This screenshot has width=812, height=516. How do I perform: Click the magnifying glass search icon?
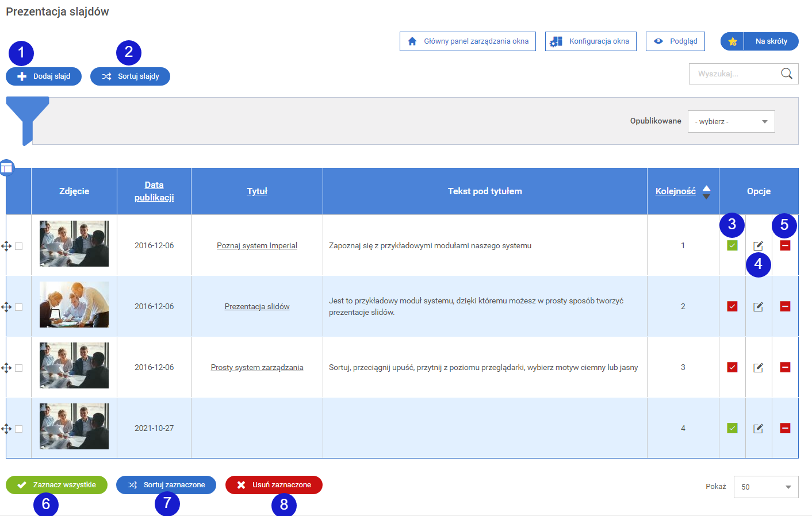(786, 74)
